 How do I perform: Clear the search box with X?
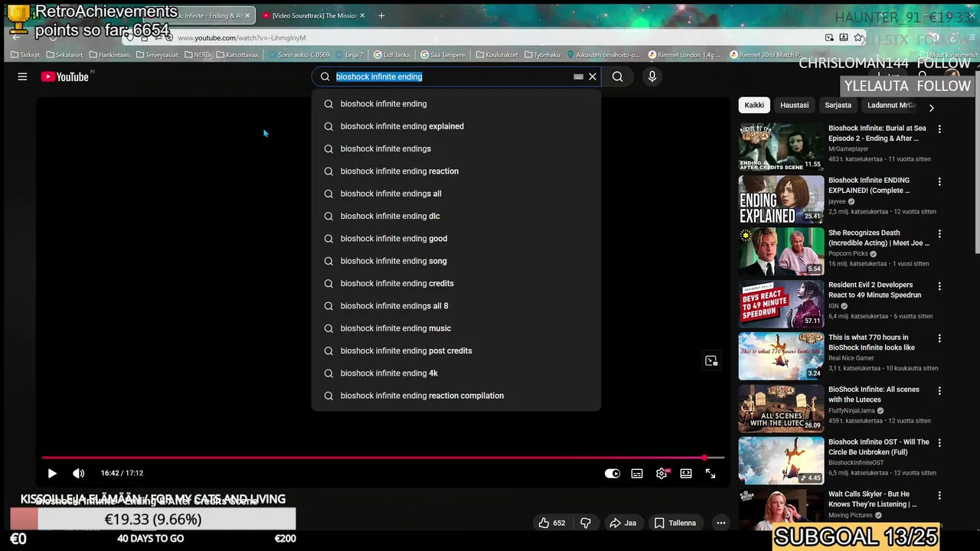click(593, 77)
